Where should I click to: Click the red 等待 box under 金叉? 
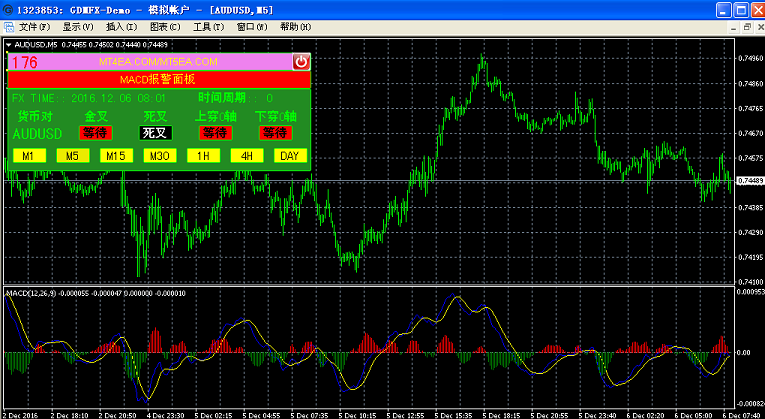(96, 133)
